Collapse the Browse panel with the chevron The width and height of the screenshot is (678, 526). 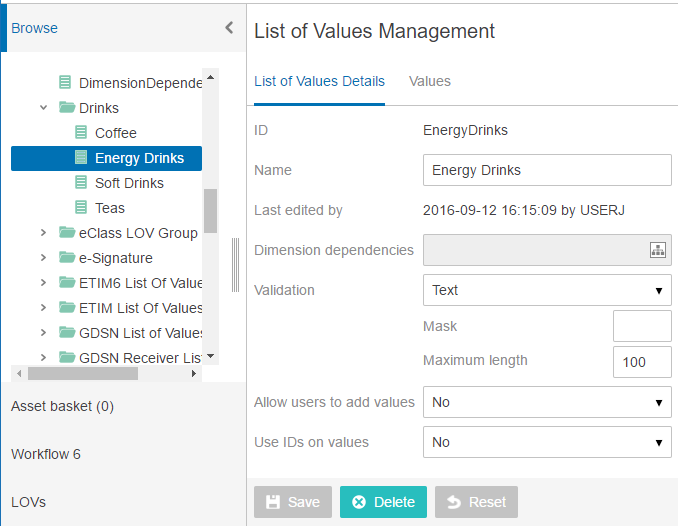(x=230, y=28)
